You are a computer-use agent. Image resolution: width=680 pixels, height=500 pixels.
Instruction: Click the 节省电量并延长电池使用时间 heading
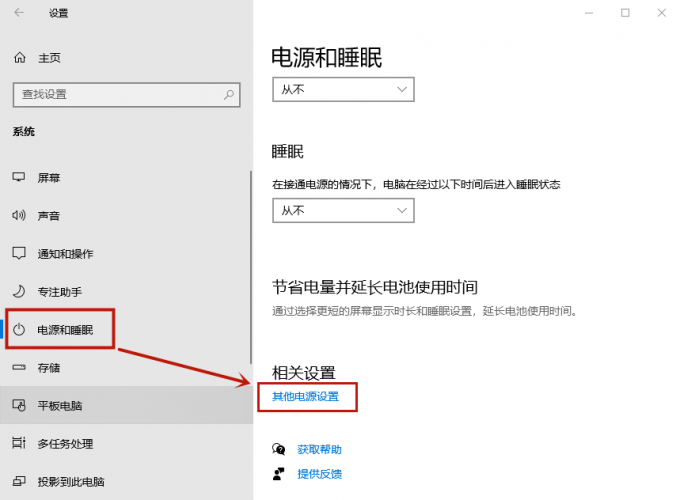point(375,287)
